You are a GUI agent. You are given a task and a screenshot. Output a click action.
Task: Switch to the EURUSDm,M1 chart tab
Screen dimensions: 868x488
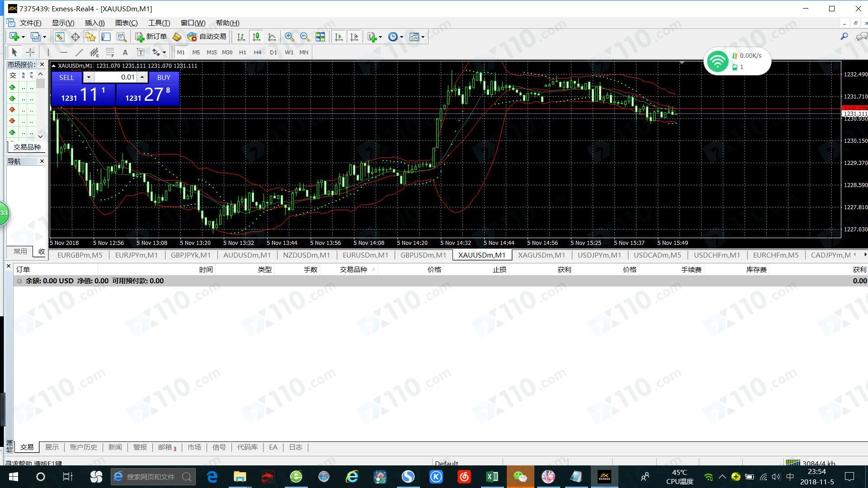(x=365, y=255)
